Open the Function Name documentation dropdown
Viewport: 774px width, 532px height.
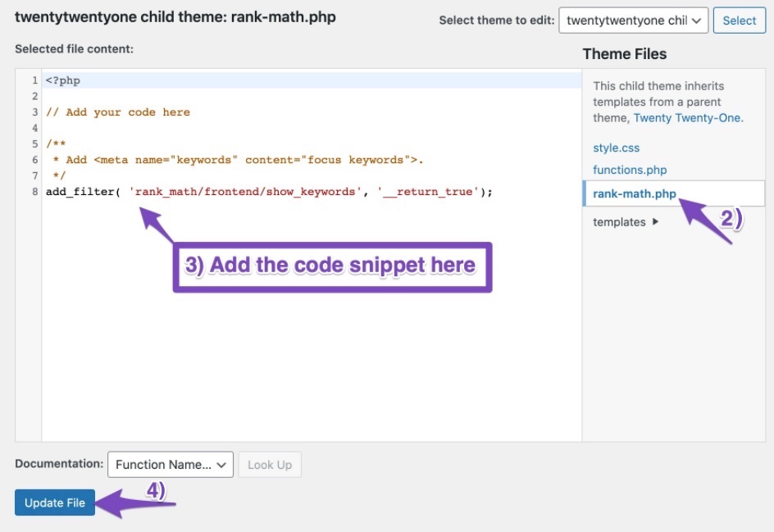[171, 465]
